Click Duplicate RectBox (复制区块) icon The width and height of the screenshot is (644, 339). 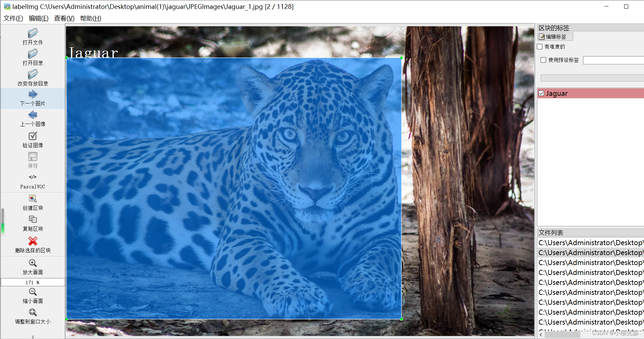[x=33, y=219]
